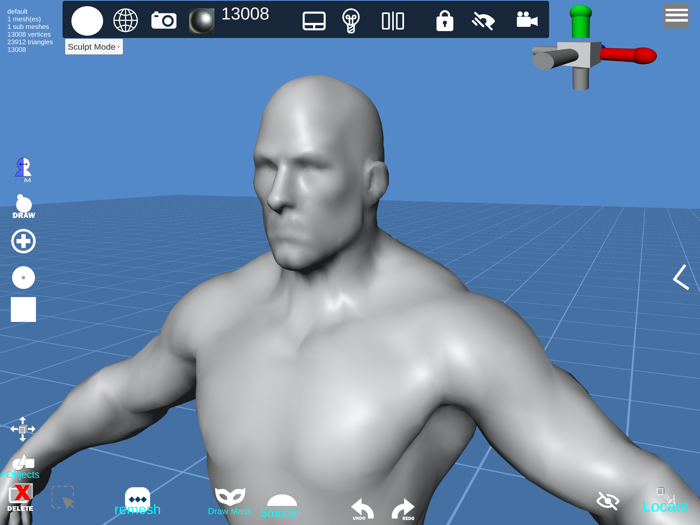The width and height of the screenshot is (700, 525).
Task: Select the Draw Mask tool
Action: (x=230, y=501)
